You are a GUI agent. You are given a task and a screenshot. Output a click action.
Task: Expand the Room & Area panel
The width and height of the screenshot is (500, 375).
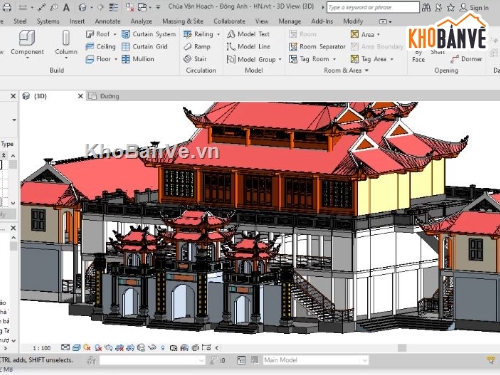346,70
